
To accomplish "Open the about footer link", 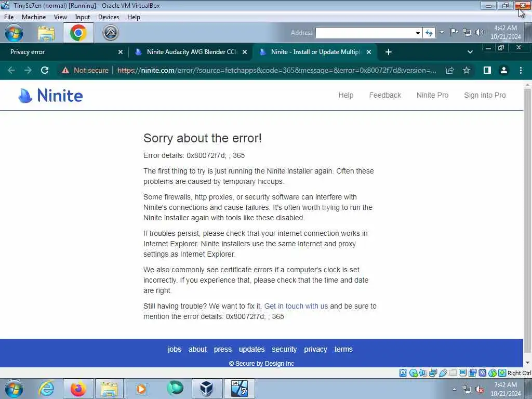I will (197, 349).
